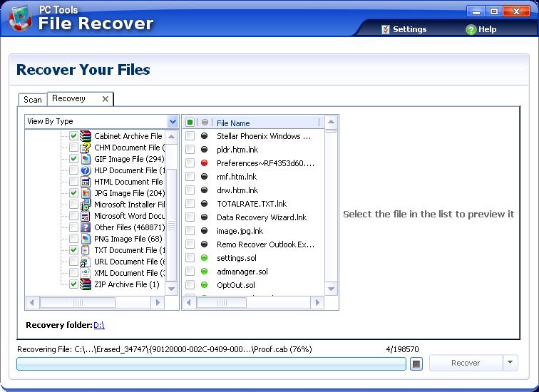The image size is (539, 392).
Task: Switch to the Scan tab
Action: click(33, 100)
